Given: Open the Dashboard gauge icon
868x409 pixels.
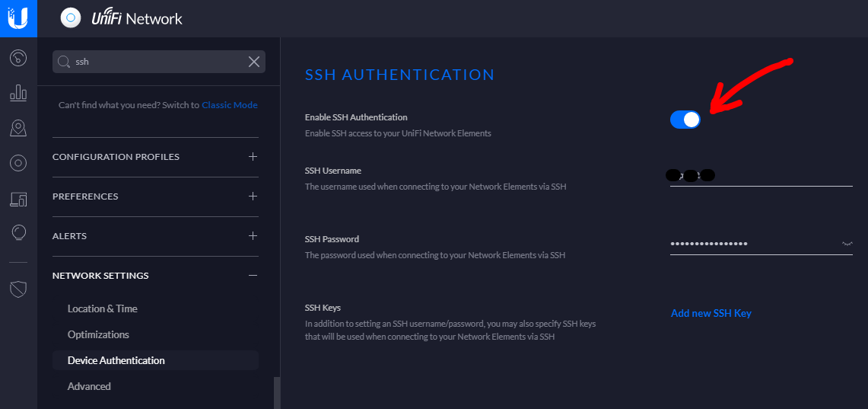Looking at the screenshot, I should (18, 58).
